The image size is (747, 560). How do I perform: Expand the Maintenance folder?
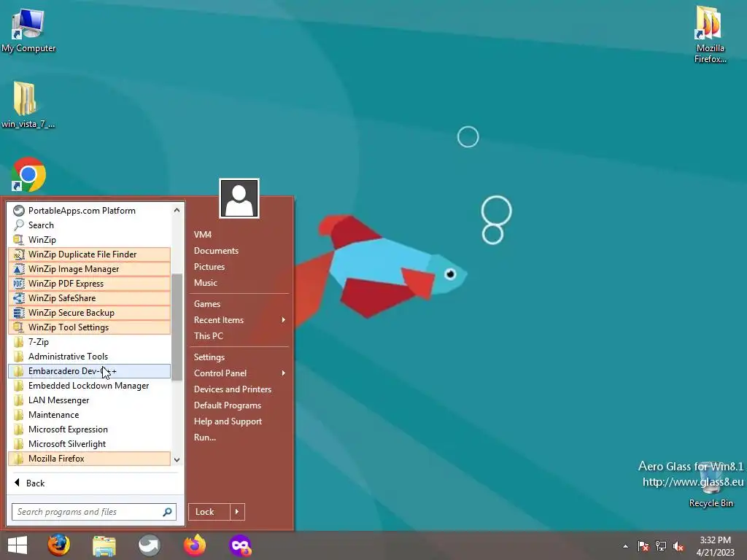tap(90, 415)
